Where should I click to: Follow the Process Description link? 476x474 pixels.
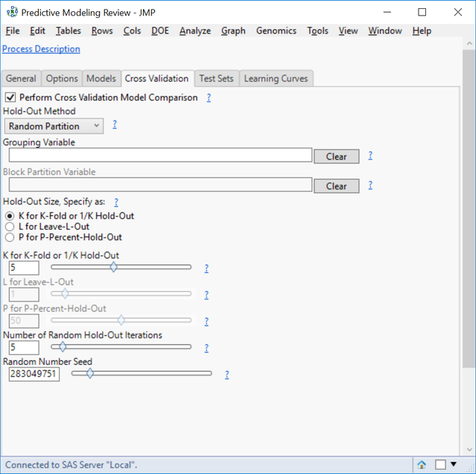[41, 49]
